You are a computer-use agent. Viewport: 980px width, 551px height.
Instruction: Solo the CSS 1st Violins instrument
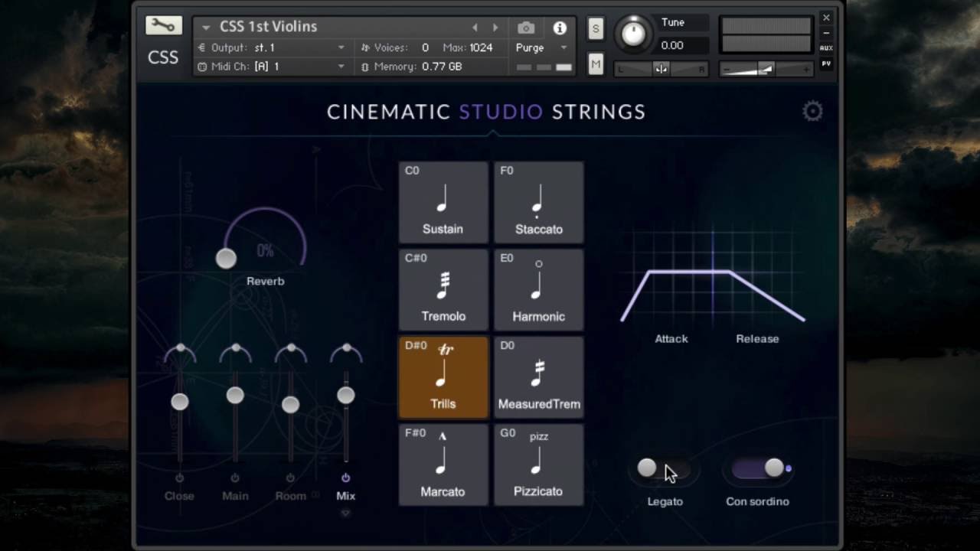tap(595, 28)
